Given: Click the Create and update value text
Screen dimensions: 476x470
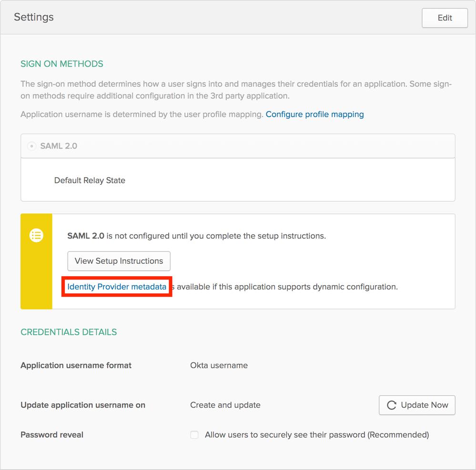Looking at the screenshot, I should 225,405.
